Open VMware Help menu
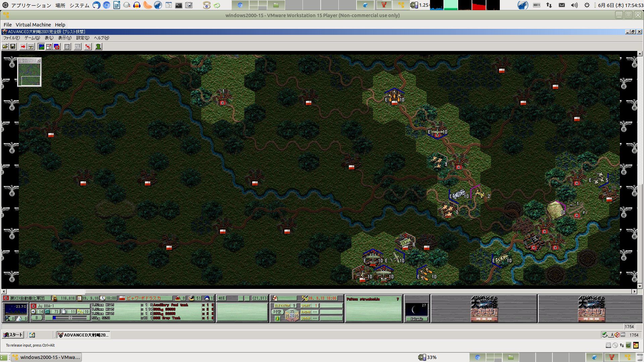The height and width of the screenshot is (362, 644). pyautogui.click(x=60, y=25)
